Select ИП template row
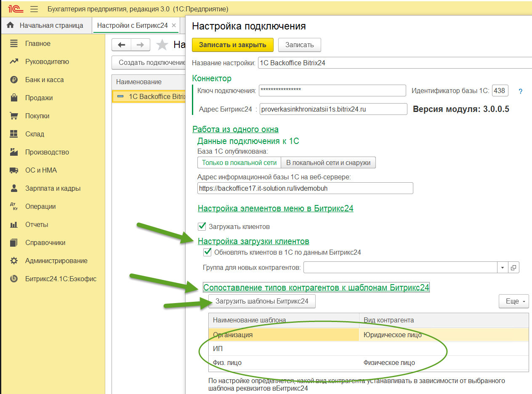532x394 pixels. point(368,349)
